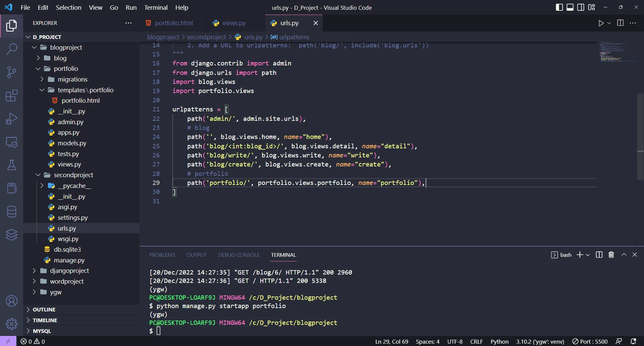Expand the OUTLINE section
Screen dimensions: 644x346
click(44, 309)
